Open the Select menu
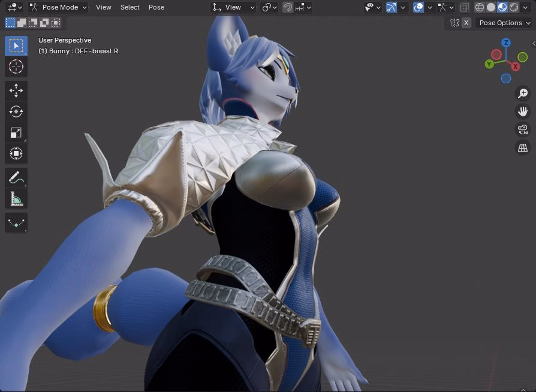The height and width of the screenshot is (392, 536). point(130,7)
